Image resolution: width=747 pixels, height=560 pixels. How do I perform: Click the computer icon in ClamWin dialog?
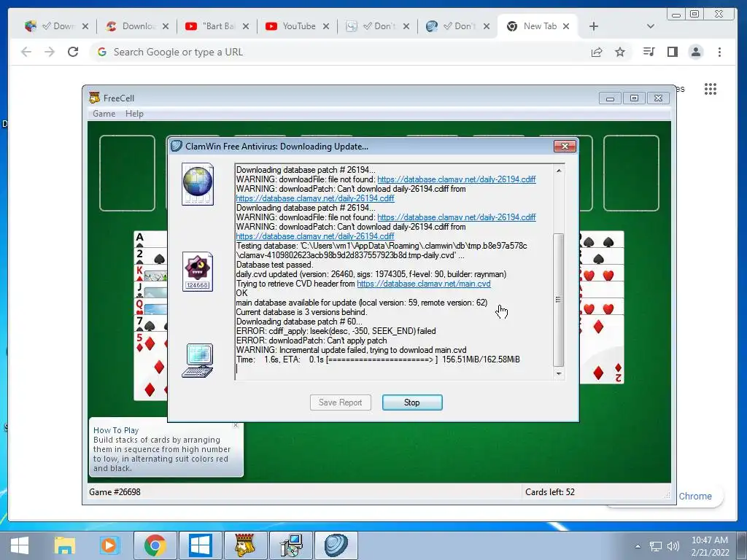(197, 360)
